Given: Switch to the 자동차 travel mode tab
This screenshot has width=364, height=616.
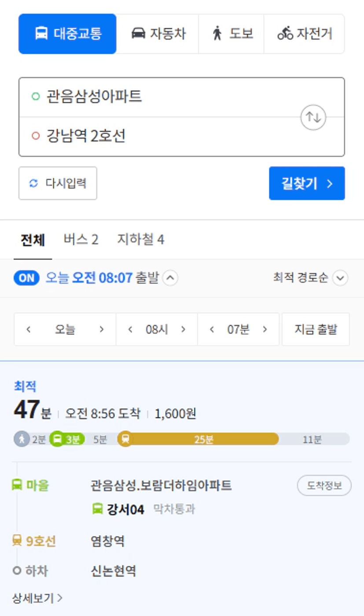Looking at the screenshot, I should 158,34.
